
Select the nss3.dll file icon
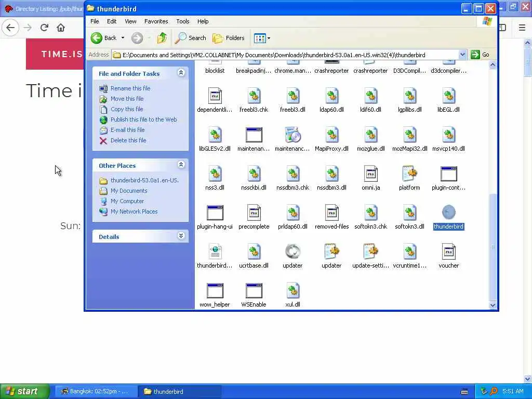click(215, 174)
